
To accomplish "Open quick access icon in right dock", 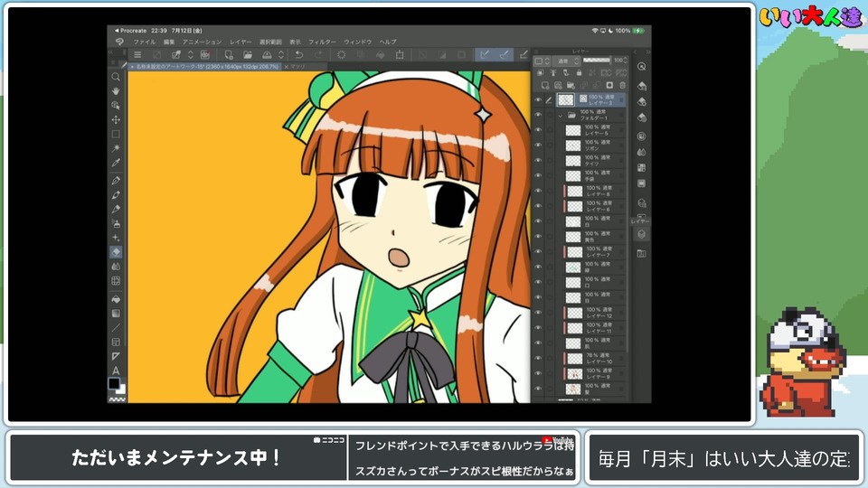I will click(x=642, y=66).
